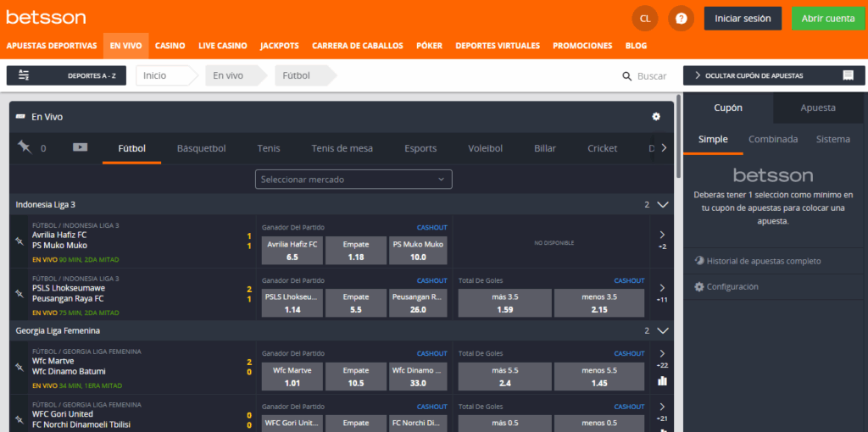The width and height of the screenshot is (868, 432).
Task: Collapse the Indonesia Liga 3 section
Action: (663, 205)
